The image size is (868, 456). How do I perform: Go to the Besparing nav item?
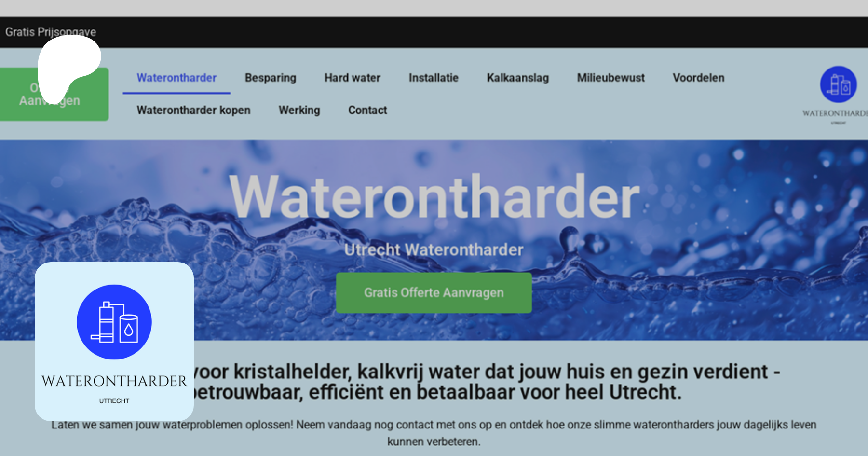(x=270, y=78)
